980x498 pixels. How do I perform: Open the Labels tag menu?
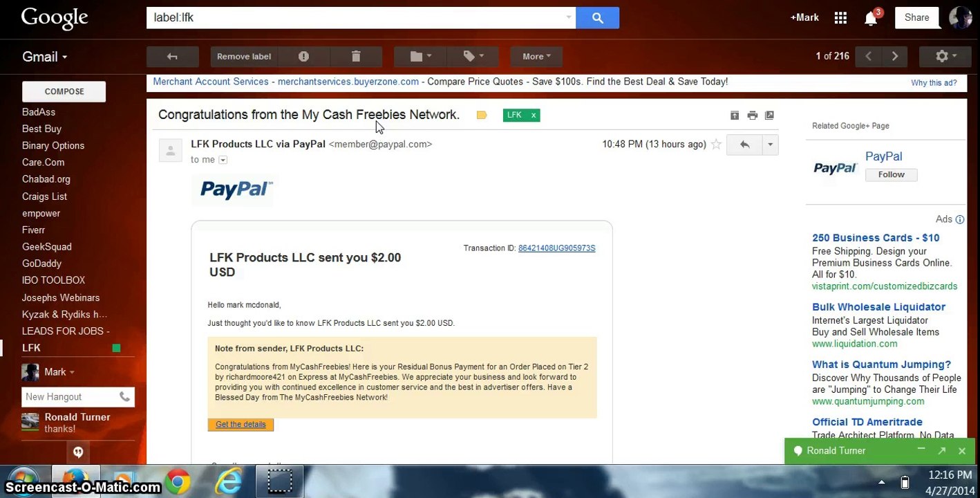click(x=472, y=57)
